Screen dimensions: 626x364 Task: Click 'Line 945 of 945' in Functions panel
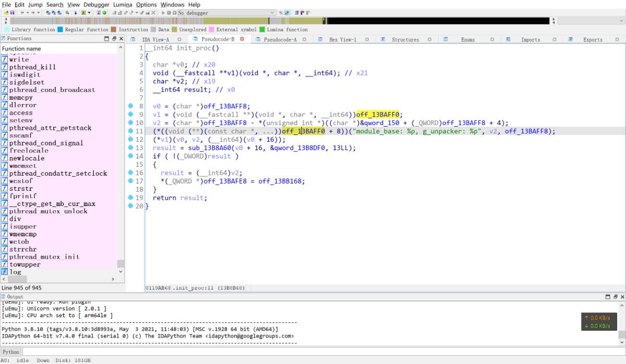(x=22, y=288)
